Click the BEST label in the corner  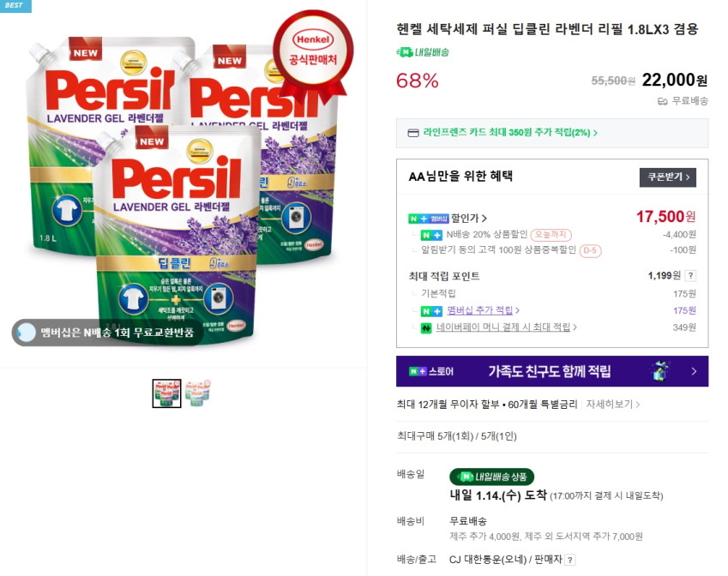pos(15,5)
